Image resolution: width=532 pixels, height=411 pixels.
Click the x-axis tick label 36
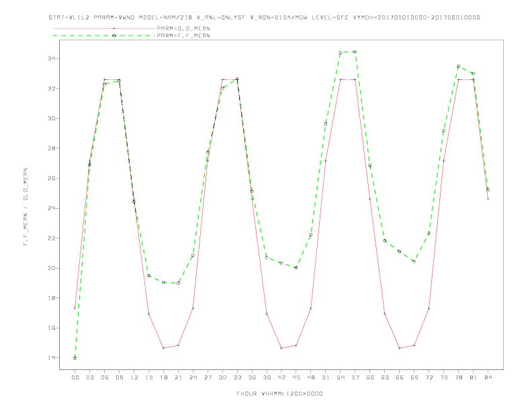click(x=252, y=377)
